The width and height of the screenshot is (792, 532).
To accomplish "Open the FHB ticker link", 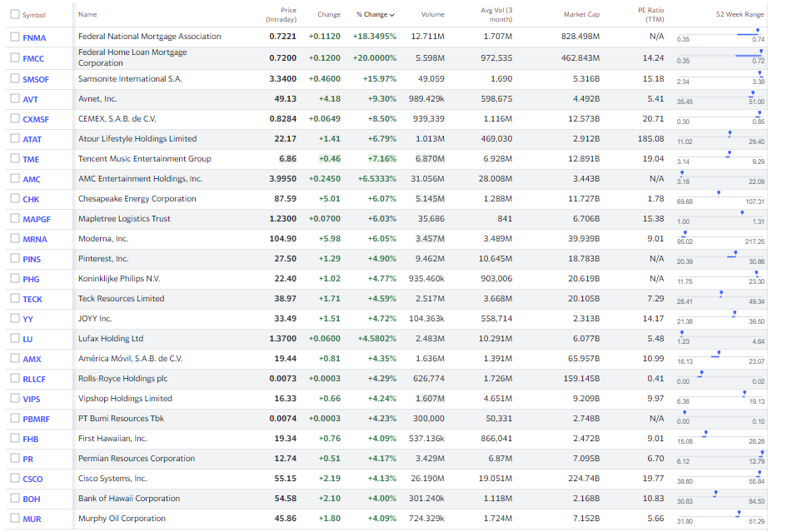I will 30,439.
